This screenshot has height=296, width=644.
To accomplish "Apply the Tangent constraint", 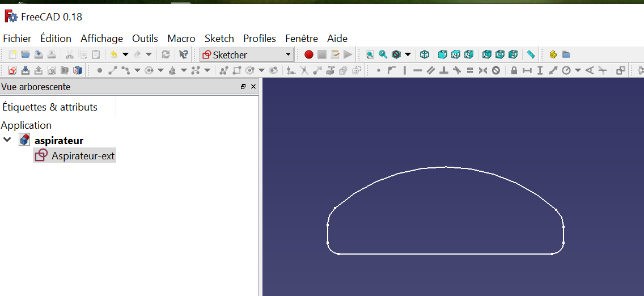I will click(457, 71).
